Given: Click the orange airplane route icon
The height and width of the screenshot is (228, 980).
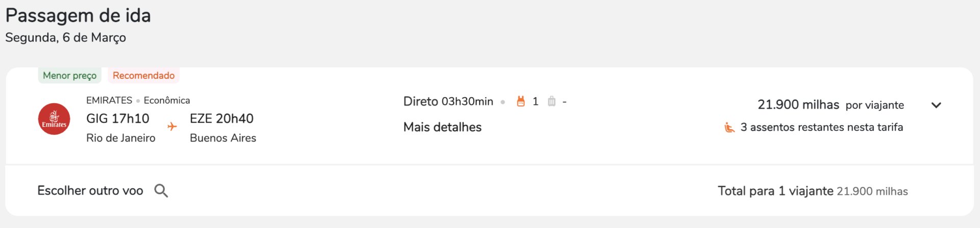Looking at the screenshot, I should (172, 126).
